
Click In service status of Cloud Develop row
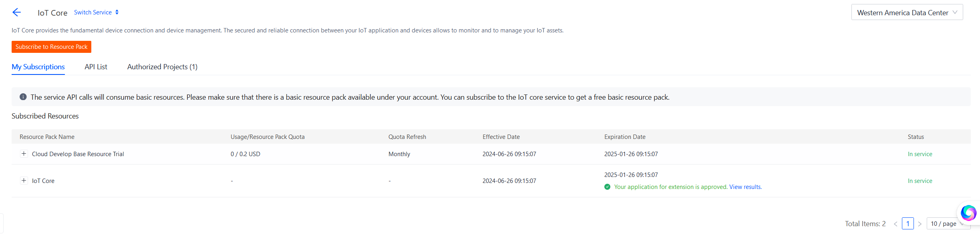tap(920, 154)
